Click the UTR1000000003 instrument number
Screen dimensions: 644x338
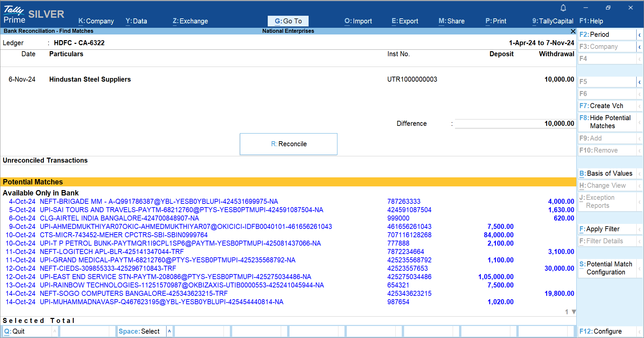click(412, 80)
